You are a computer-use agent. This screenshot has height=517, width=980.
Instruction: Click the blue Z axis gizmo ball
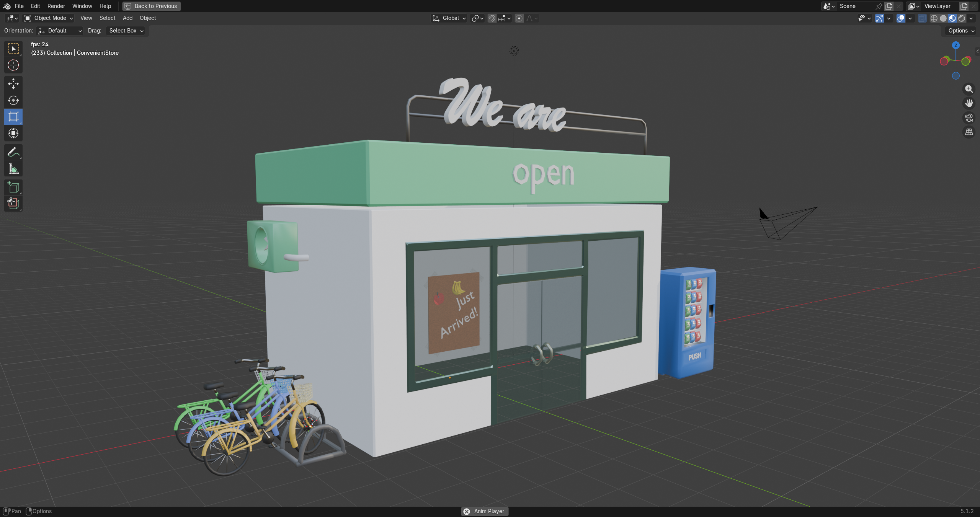click(x=956, y=45)
